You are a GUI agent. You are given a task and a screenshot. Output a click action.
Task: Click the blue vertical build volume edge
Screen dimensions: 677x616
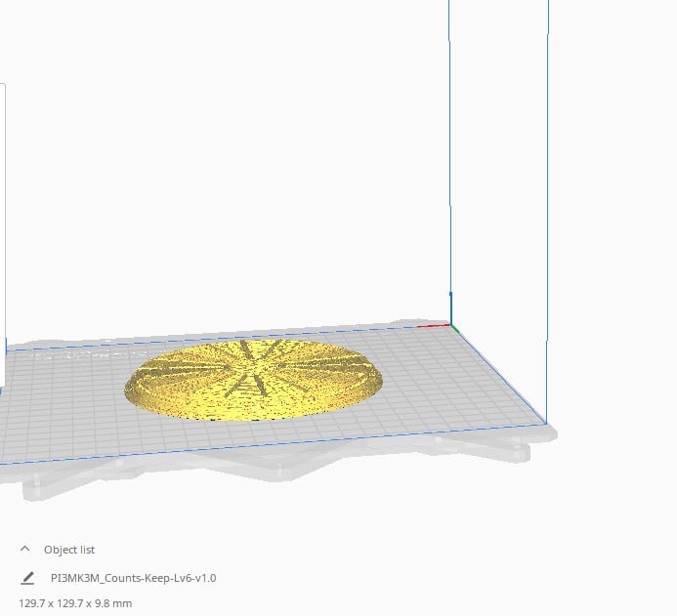pos(449,146)
